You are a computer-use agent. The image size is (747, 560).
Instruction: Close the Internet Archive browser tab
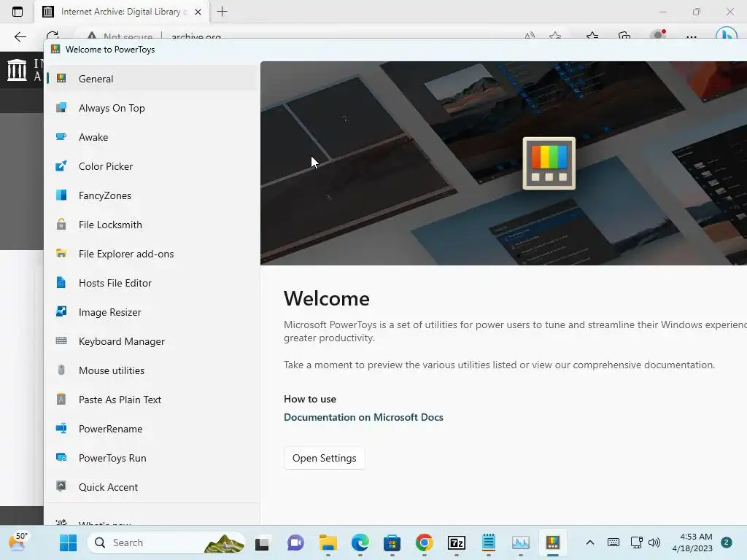click(198, 12)
